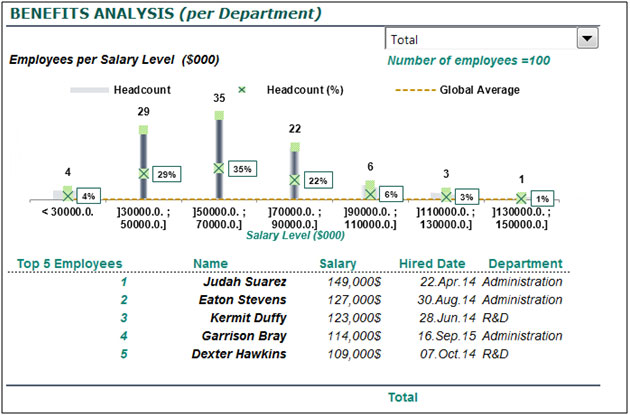Click R&D in Dexter Hawkins row
Viewport: 630px width, 415px height.
point(495,354)
